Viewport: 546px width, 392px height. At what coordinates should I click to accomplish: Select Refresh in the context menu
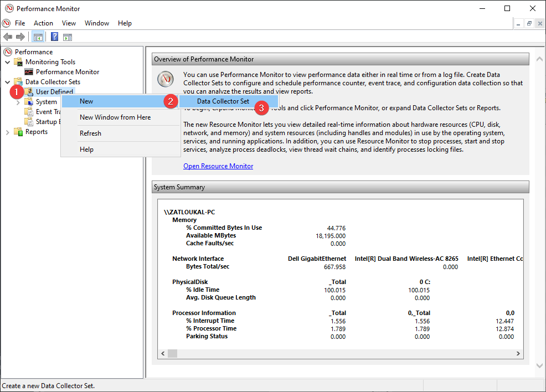[90, 133]
